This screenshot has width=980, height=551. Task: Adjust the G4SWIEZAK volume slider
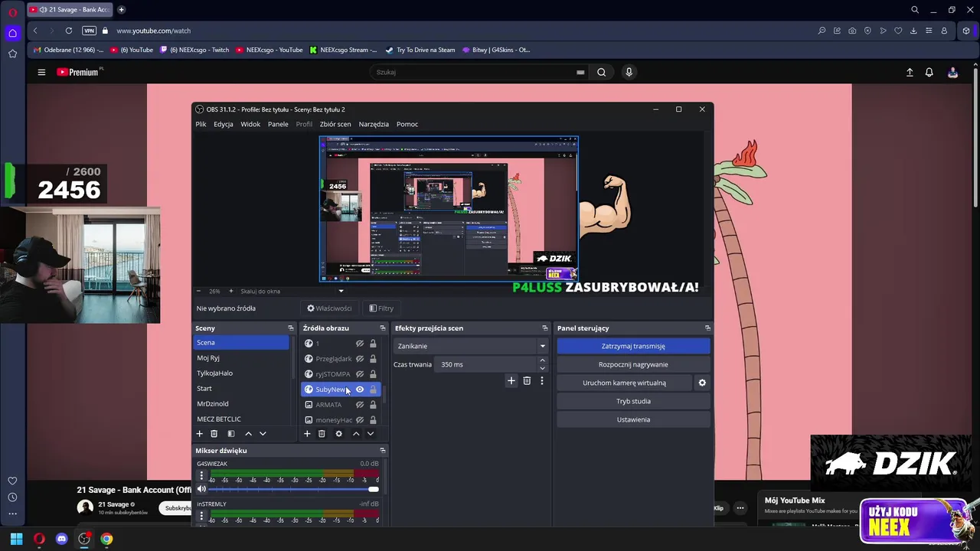coord(294,489)
